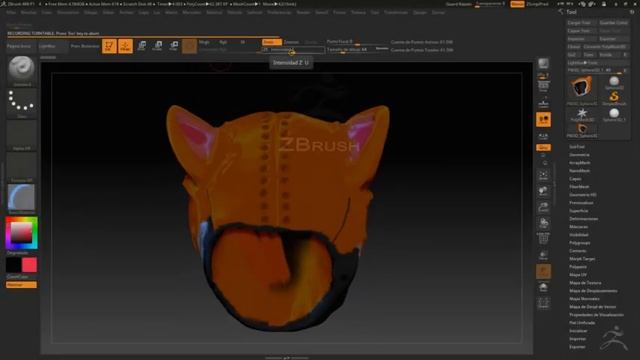Image resolution: width=640 pixels, height=360 pixels.
Task: Select the red secondary color swatch
Action: tap(29, 265)
